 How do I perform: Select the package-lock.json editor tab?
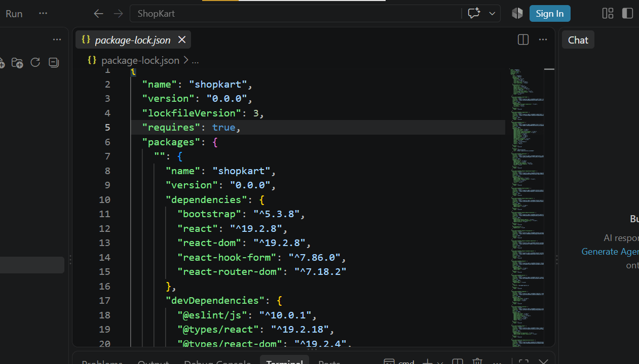pyautogui.click(x=133, y=40)
